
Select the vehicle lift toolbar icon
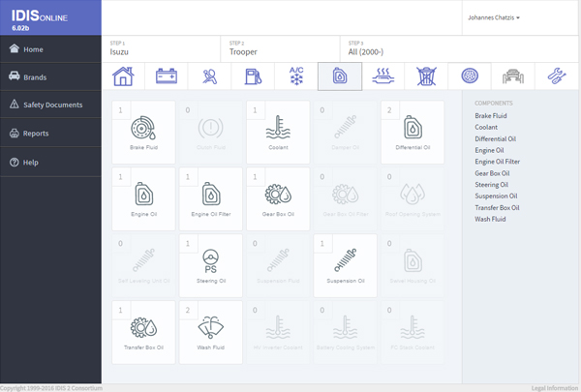(513, 76)
